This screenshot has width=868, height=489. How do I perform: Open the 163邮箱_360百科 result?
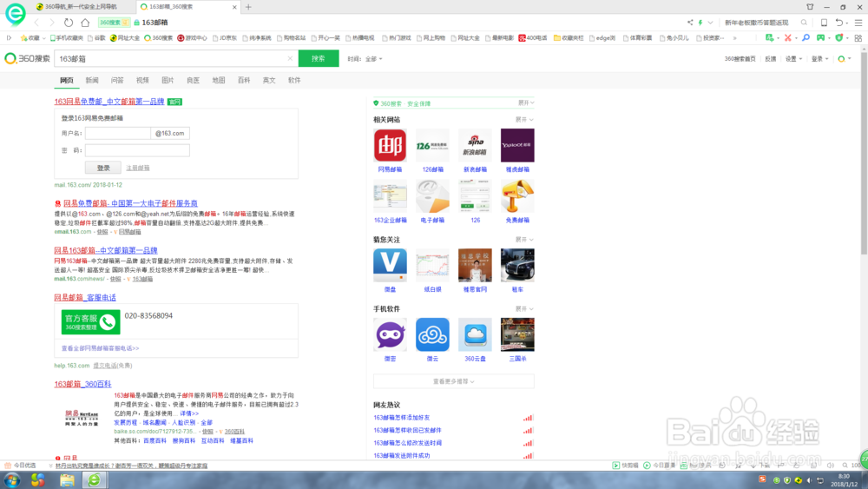(x=82, y=384)
